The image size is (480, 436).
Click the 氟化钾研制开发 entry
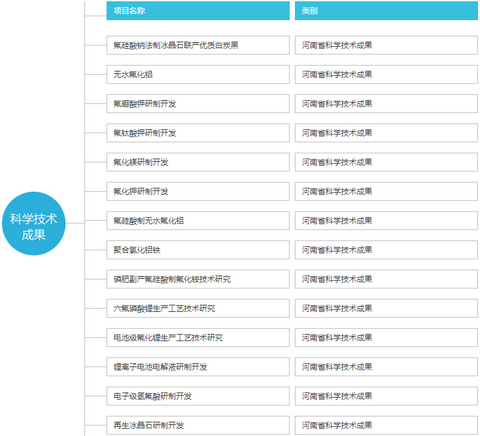coord(198,191)
